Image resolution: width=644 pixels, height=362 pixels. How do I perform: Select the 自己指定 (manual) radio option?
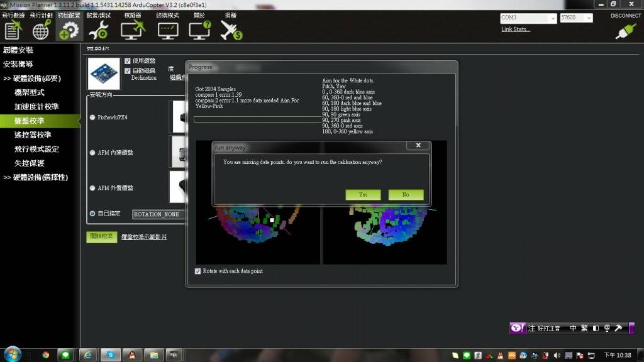click(x=92, y=214)
